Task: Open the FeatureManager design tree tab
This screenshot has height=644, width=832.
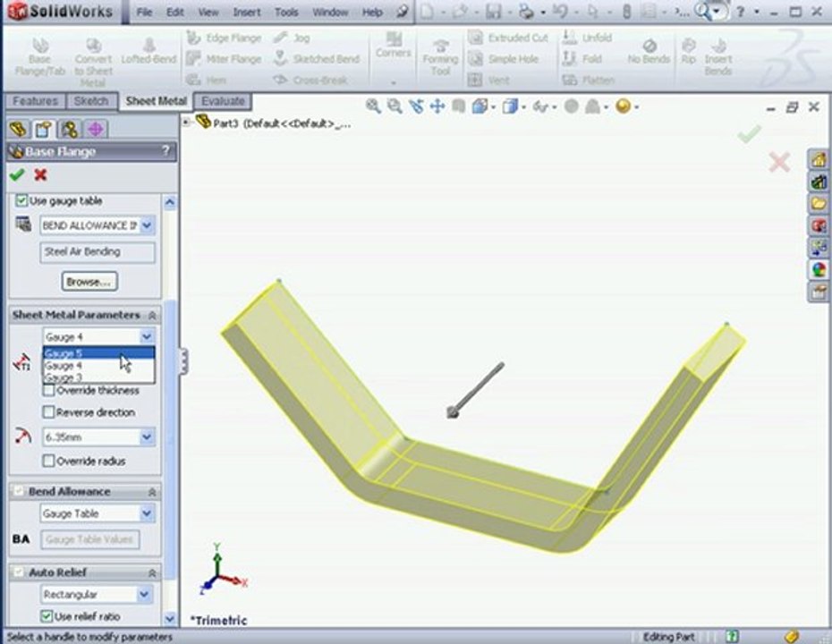Action: [x=18, y=129]
